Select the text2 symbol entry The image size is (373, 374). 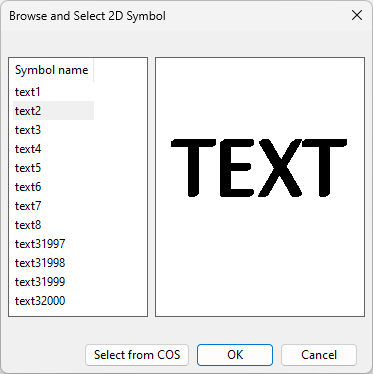click(x=53, y=111)
